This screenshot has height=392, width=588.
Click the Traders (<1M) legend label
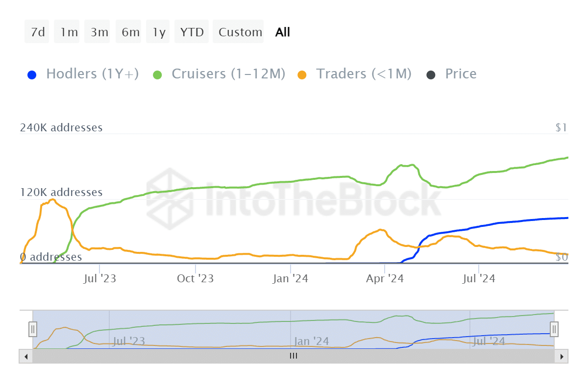point(364,74)
